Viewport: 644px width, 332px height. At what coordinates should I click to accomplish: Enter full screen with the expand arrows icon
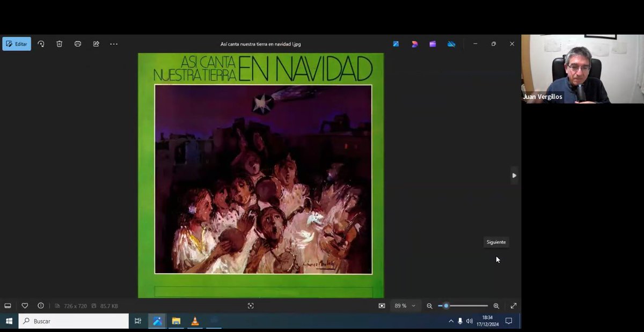[514, 306]
